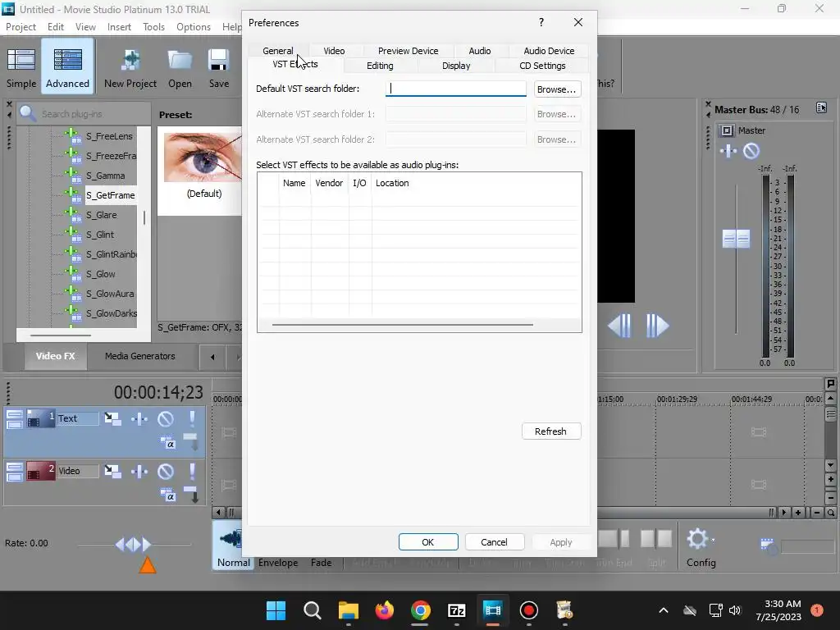Adjust the Master volume fader

click(736, 239)
